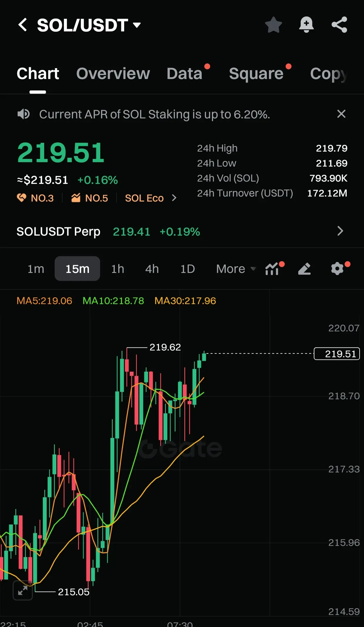
Task: Switch to the Copy tab
Action: point(329,74)
